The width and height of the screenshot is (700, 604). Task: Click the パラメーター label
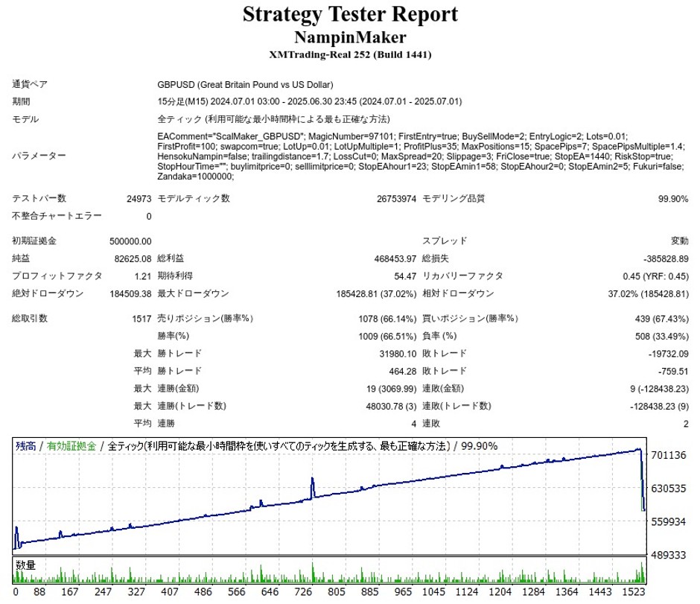pyautogui.click(x=39, y=156)
